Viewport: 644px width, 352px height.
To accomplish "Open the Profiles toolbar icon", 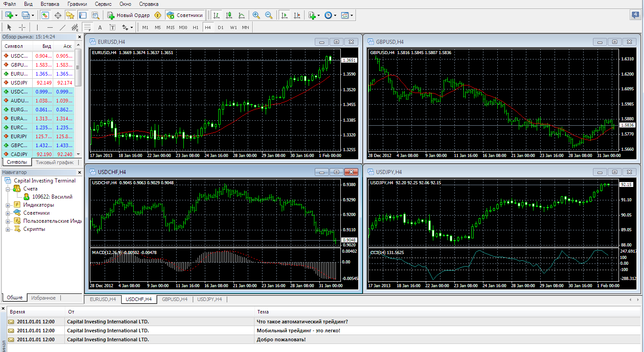I will (x=25, y=15).
